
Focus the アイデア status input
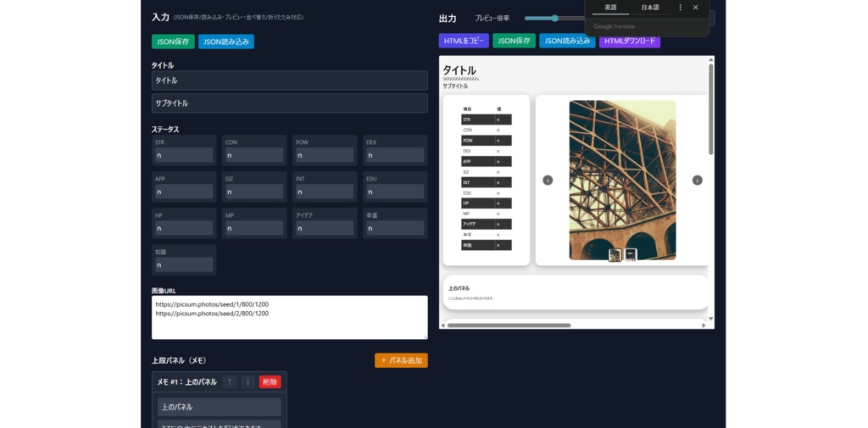pyautogui.click(x=325, y=228)
